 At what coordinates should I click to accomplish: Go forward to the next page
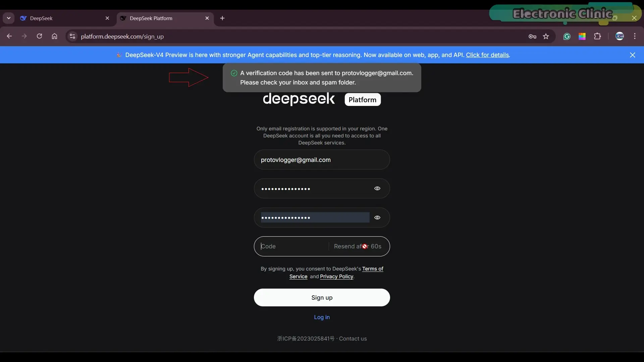[x=24, y=36]
